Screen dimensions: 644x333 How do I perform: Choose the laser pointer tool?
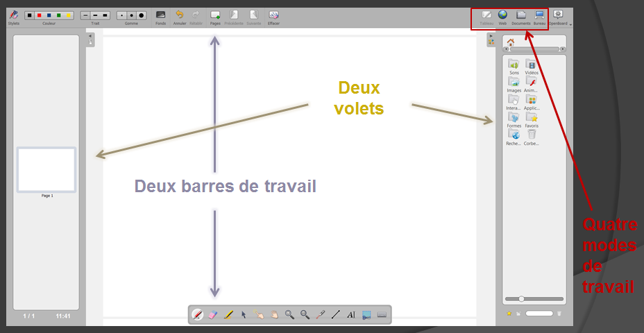click(320, 315)
